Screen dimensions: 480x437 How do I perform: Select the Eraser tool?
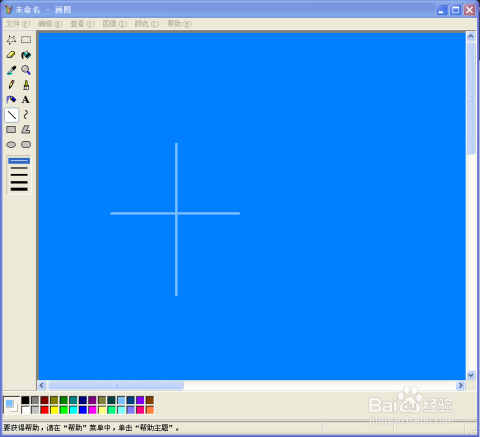[11, 55]
